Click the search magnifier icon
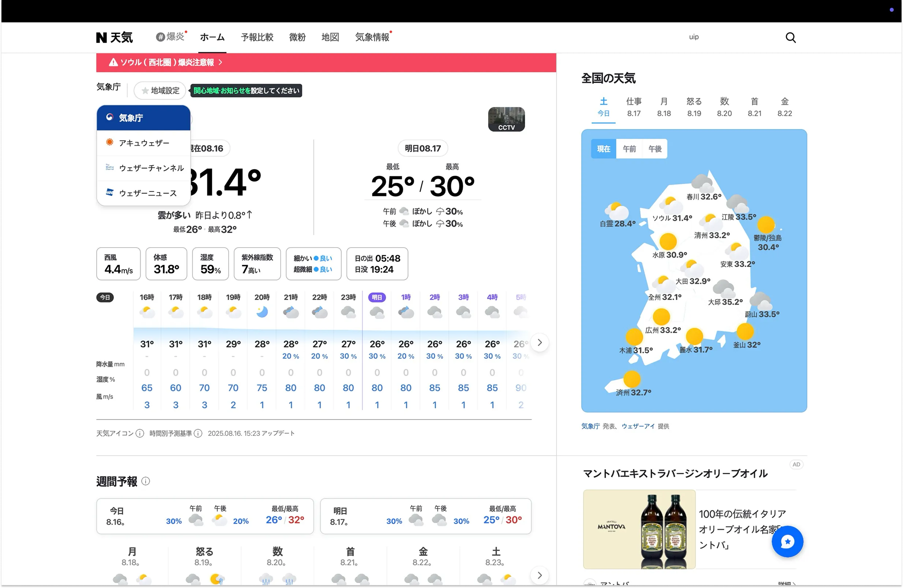 (x=790, y=37)
